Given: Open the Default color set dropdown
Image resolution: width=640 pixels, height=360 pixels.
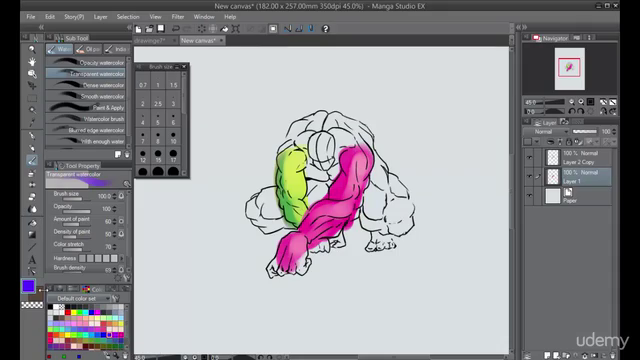Looking at the screenshot, I should (79, 298).
